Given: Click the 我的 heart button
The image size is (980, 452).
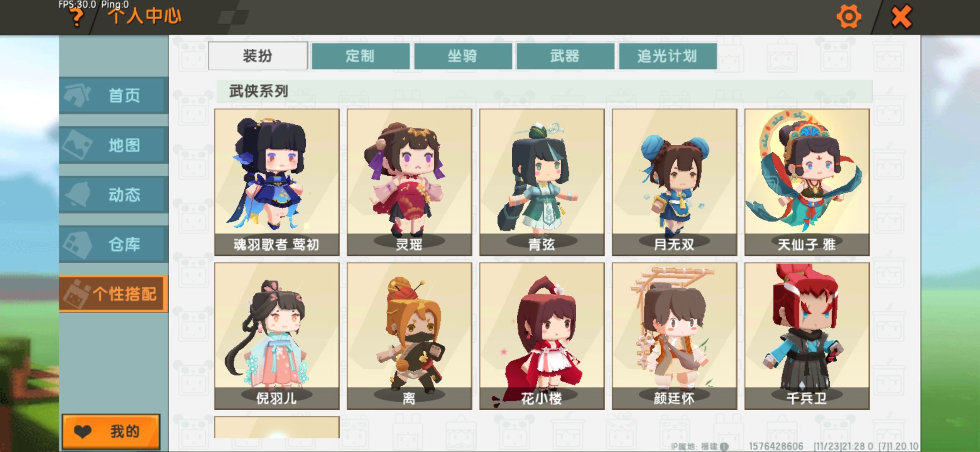Looking at the screenshot, I should coord(111,431).
